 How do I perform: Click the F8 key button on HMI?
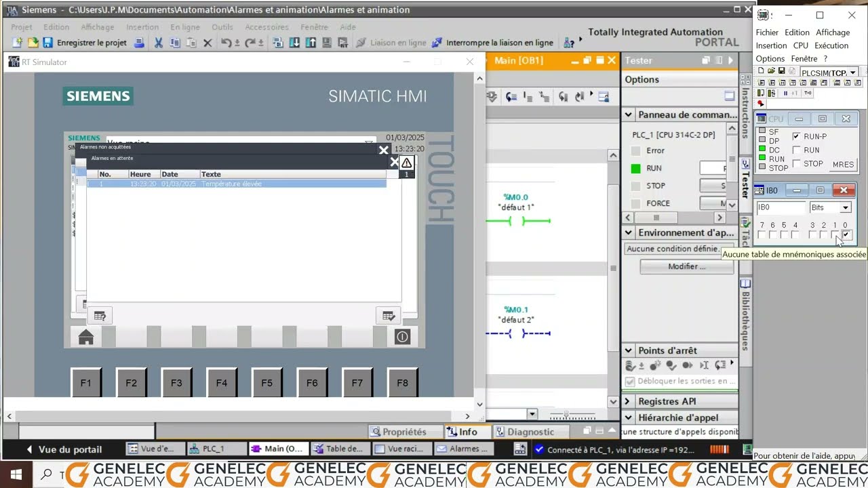coord(402,383)
